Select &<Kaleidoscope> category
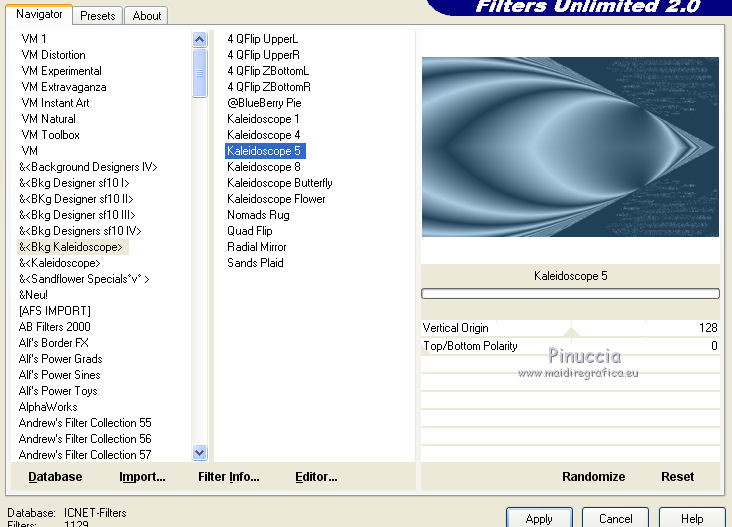This screenshot has width=732, height=527. click(x=60, y=263)
